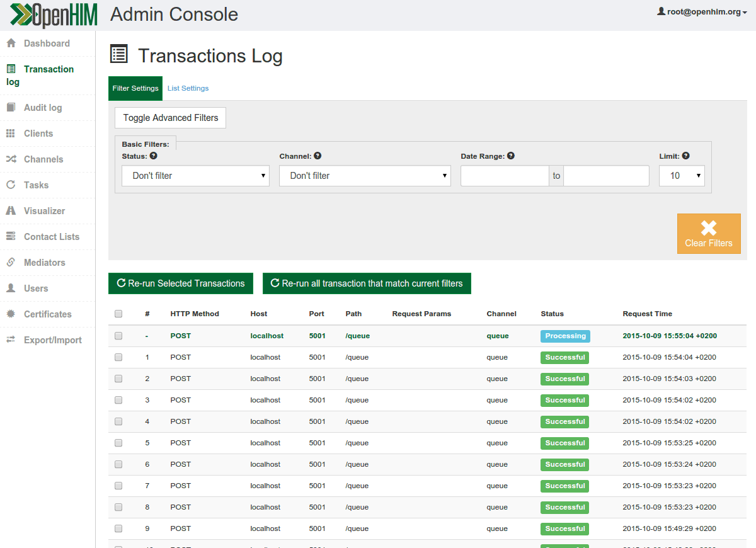Select checkbox for transaction row 4
The image size is (756, 548).
tap(118, 421)
